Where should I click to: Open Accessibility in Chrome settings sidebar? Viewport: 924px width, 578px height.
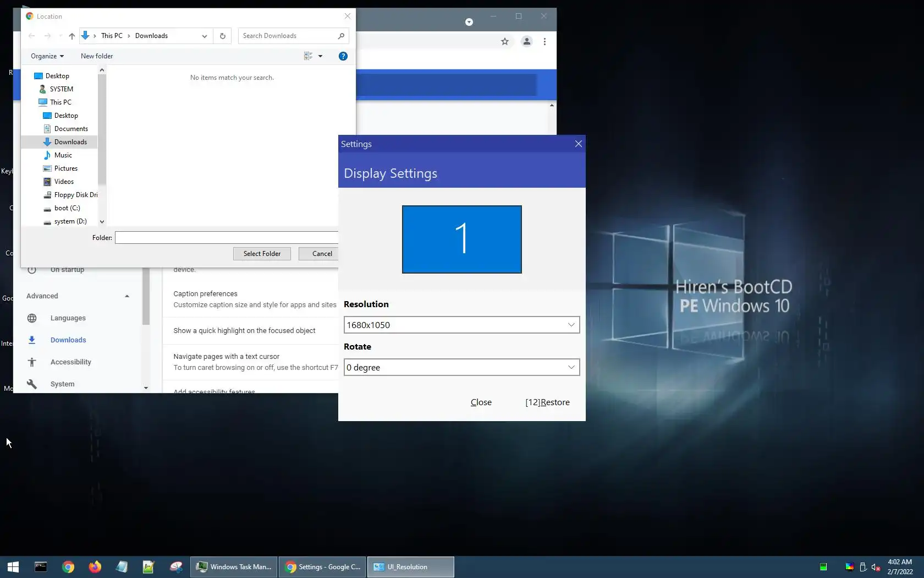pyautogui.click(x=71, y=362)
